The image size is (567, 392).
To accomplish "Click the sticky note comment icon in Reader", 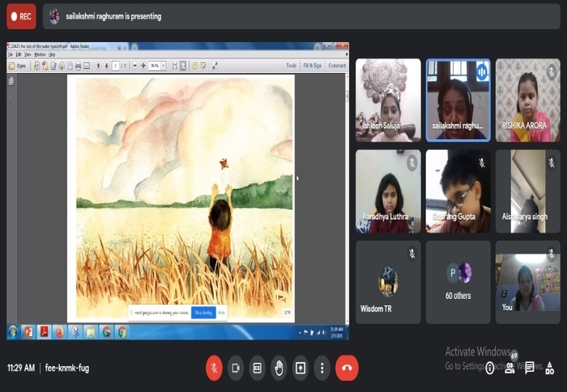I will pos(195,66).
